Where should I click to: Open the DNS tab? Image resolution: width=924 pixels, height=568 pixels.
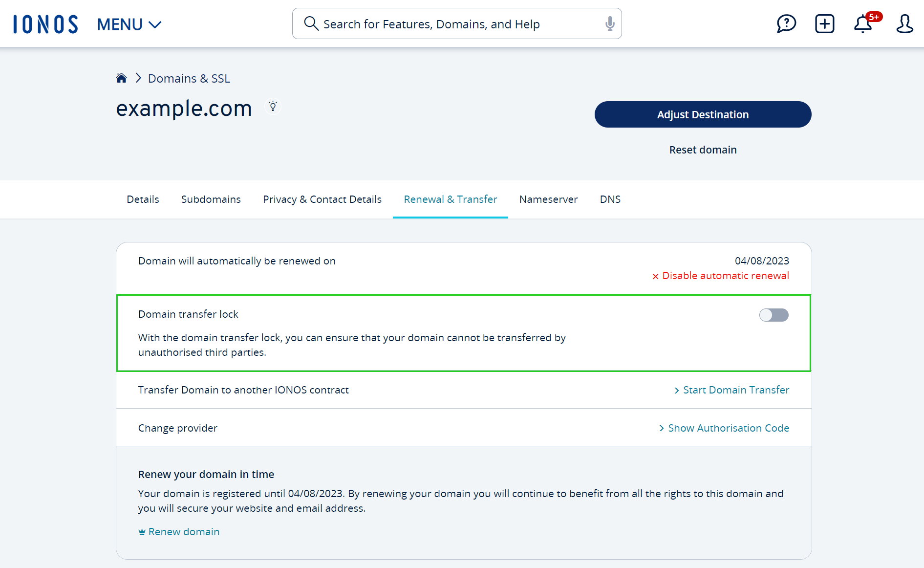click(610, 199)
